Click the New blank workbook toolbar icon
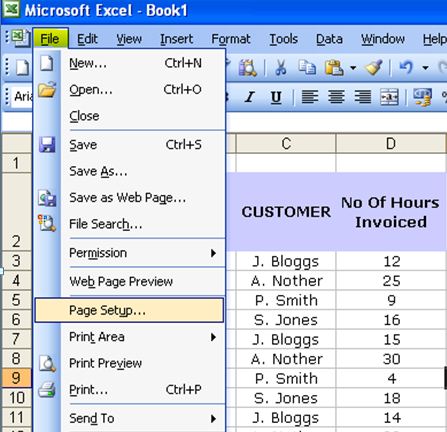Image resolution: width=447 pixels, height=432 pixels. click(22, 67)
